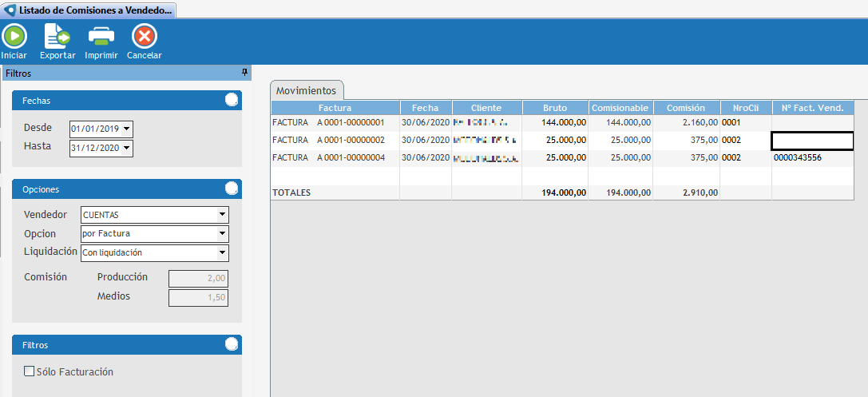Screen dimensions: 868x397
Task: Click the Exportar document icon
Action: point(57,36)
